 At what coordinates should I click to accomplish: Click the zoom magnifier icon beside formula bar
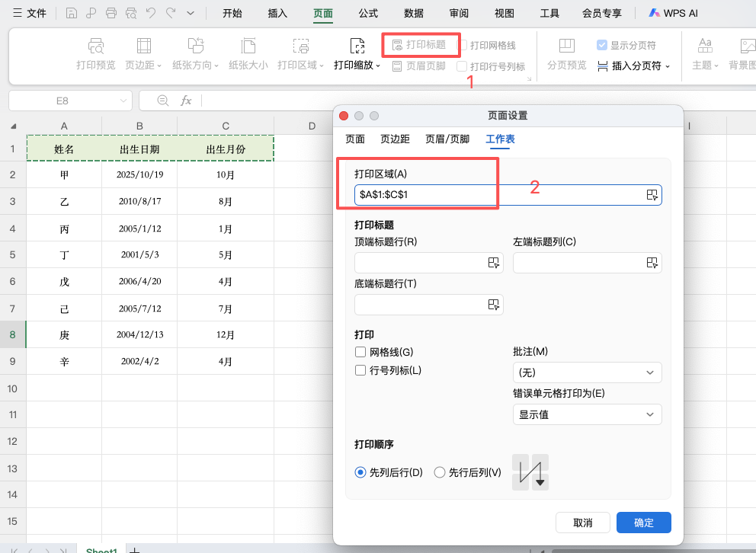pos(163,101)
